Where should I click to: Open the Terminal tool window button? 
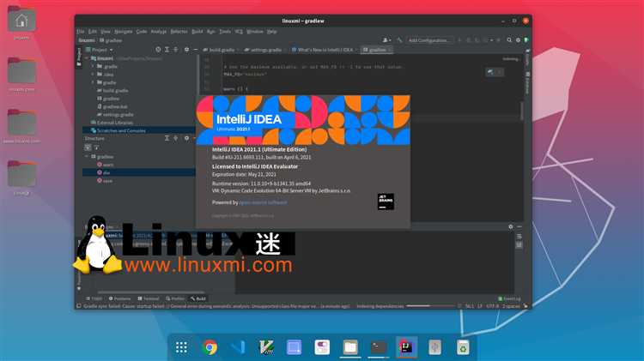pos(149,298)
